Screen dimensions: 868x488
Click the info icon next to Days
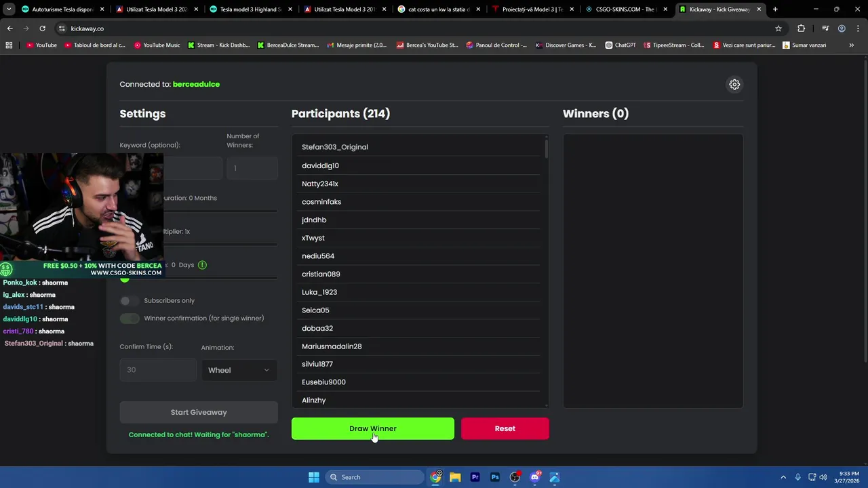(202, 265)
